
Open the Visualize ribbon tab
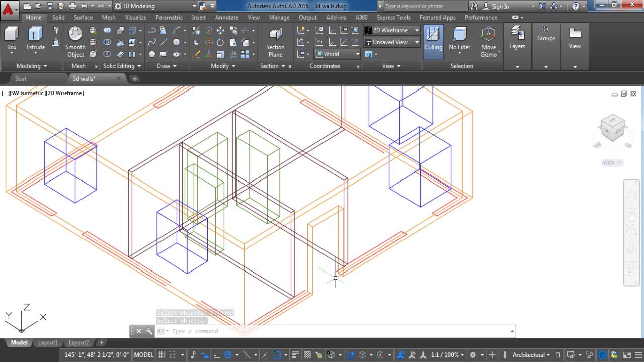pos(135,17)
